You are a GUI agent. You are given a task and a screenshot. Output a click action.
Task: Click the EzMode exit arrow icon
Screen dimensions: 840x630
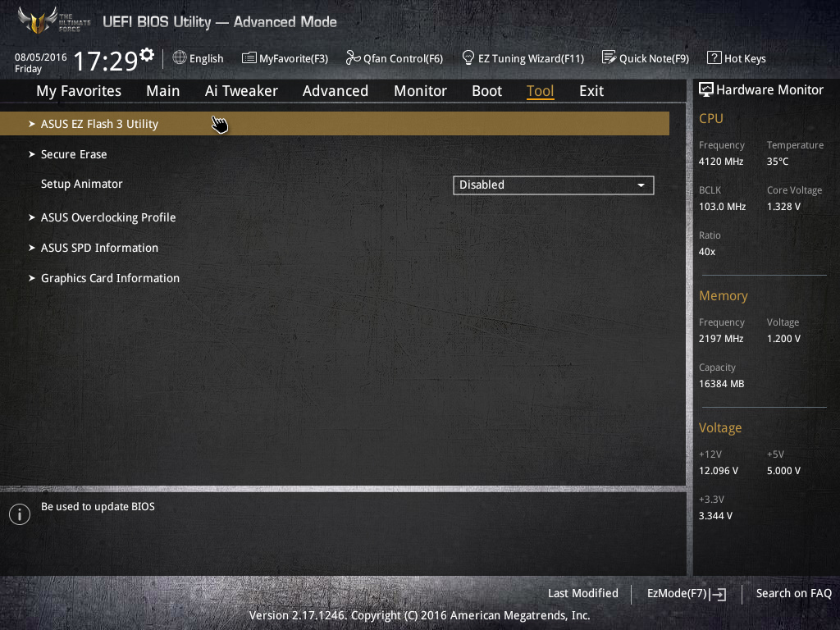click(x=719, y=594)
